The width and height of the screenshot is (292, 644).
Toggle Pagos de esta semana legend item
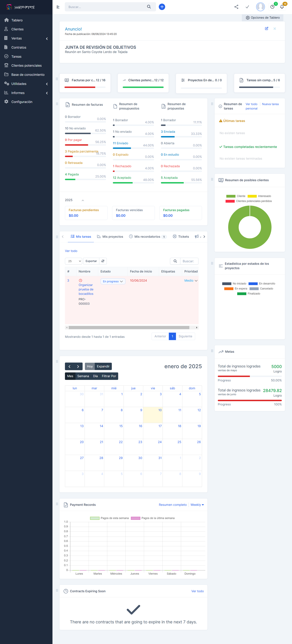[x=109, y=518]
